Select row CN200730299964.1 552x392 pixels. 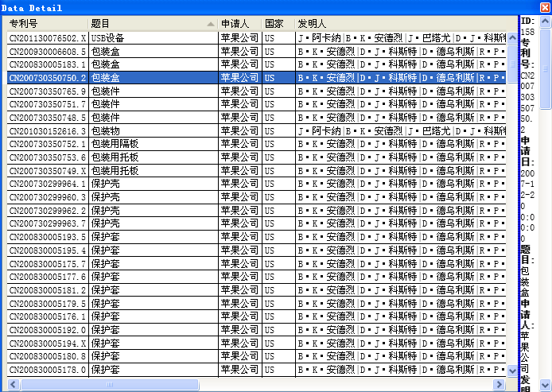[256, 184]
